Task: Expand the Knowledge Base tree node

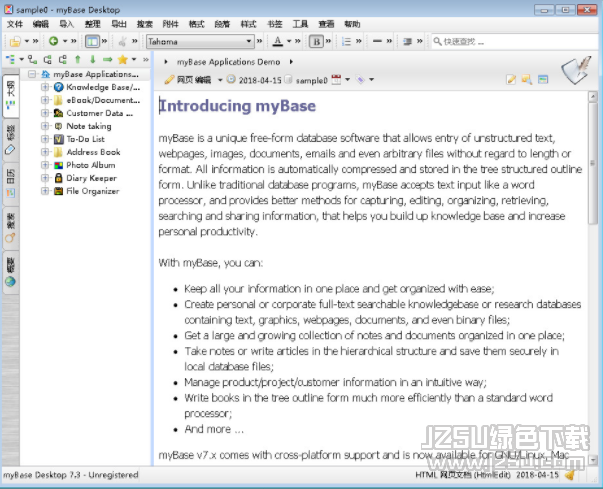Action: (45, 87)
